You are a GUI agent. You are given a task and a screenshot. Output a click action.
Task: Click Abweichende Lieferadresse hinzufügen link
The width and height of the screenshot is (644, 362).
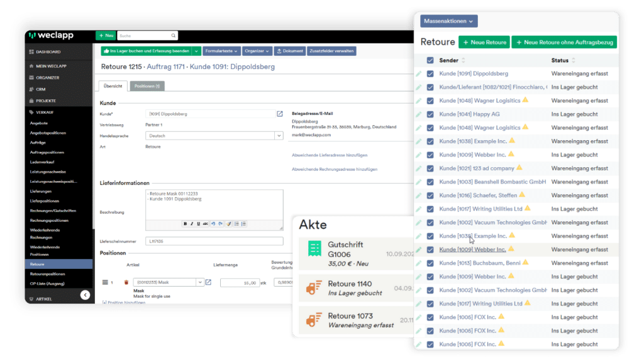click(x=330, y=155)
